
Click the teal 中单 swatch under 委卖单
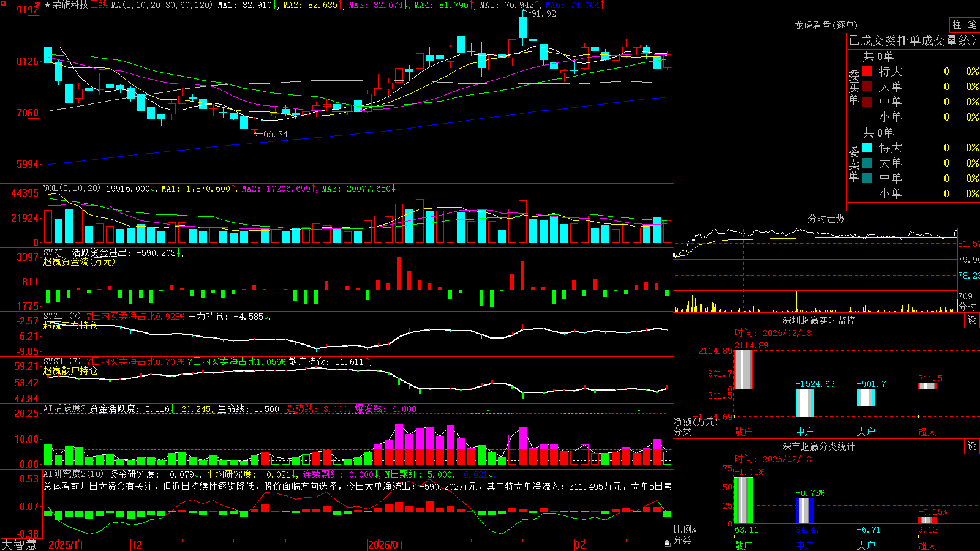pos(867,178)
